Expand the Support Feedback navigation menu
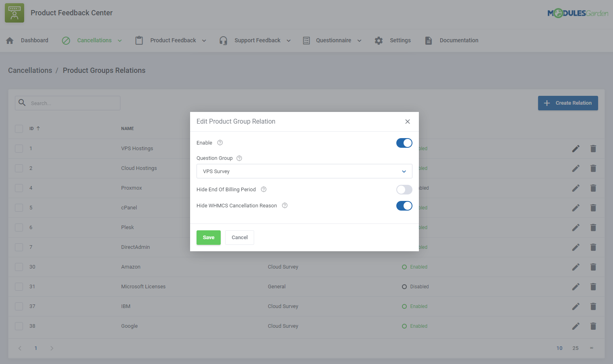This screenshot has height=364, width=613. (x=288, y=40)
